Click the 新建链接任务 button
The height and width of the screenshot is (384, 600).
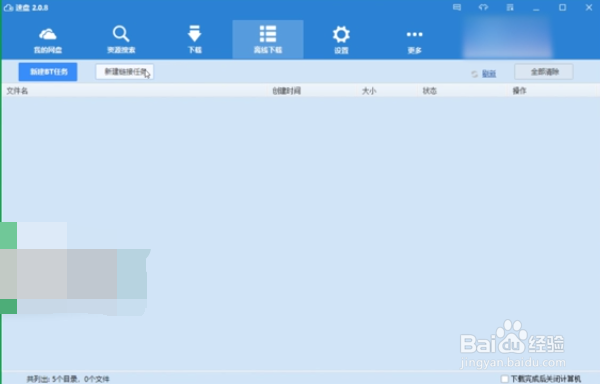tap(124, 72)
